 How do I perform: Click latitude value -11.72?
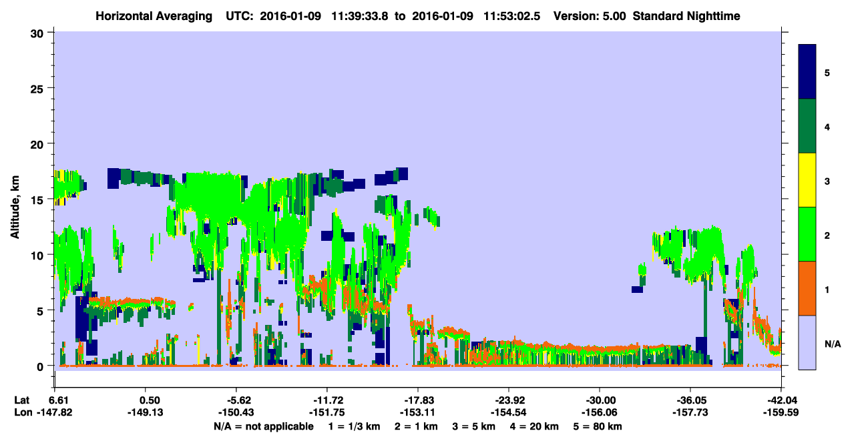click(x=327, y=400)
